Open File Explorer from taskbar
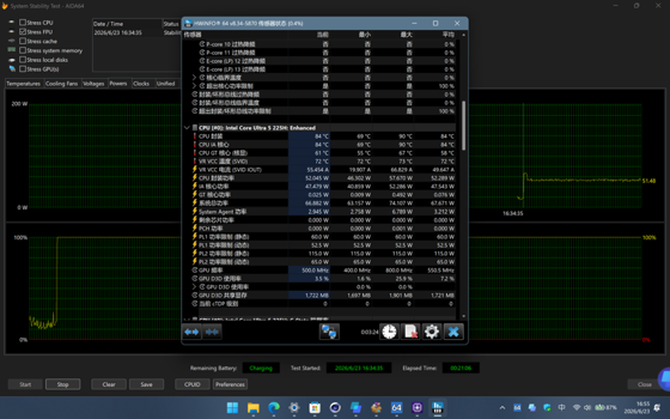 (253, 408)
